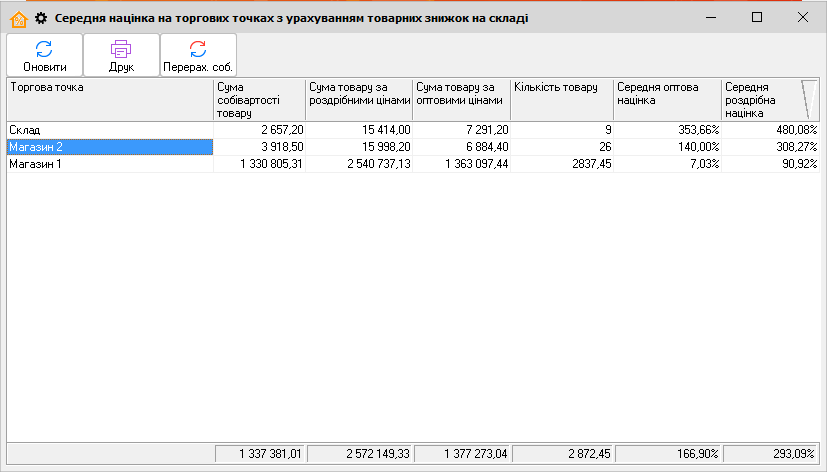
Task: Click the 1 330 805,31 cost cell
Action: click(x=259, y=164)
